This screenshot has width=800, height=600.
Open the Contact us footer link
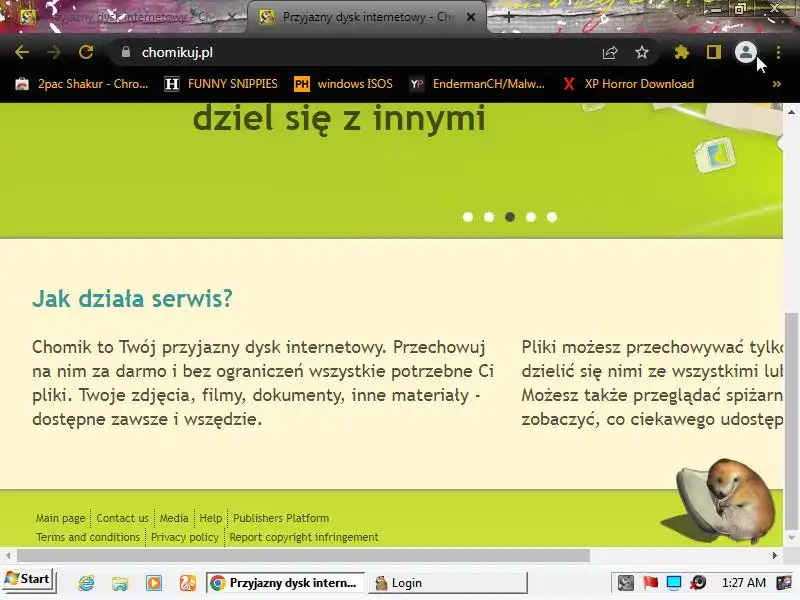[x=122, y=518]
